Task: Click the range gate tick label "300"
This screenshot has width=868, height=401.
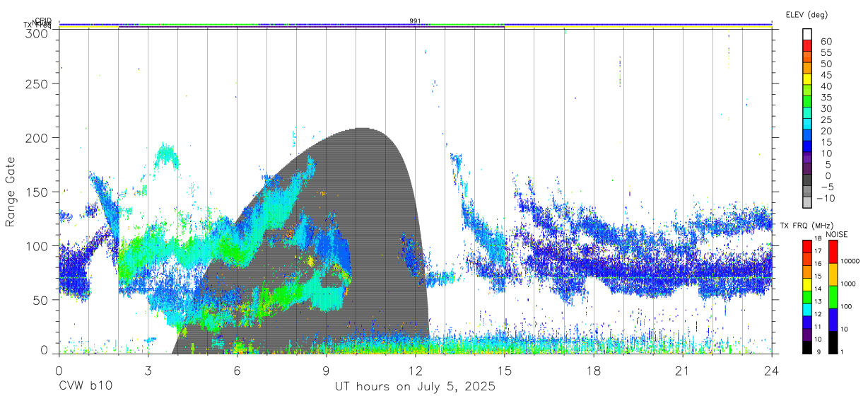Action: pyautogui.click(x=36, y=33)
